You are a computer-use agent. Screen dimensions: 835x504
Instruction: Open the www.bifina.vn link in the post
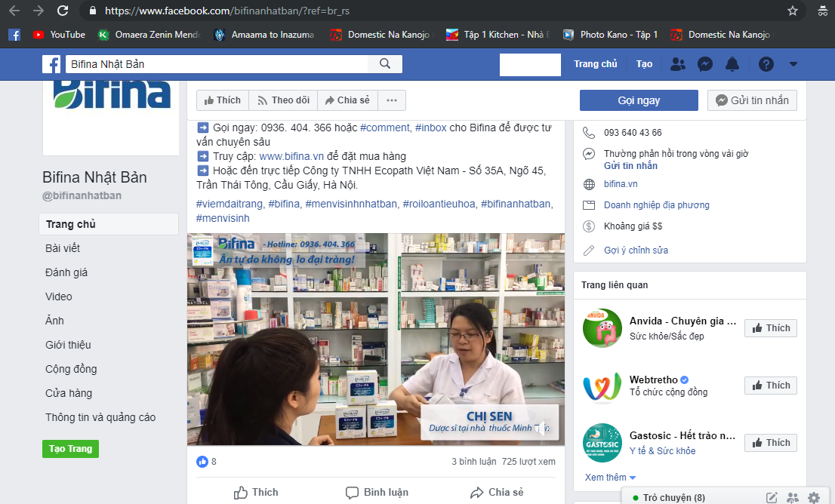point(291,156)
